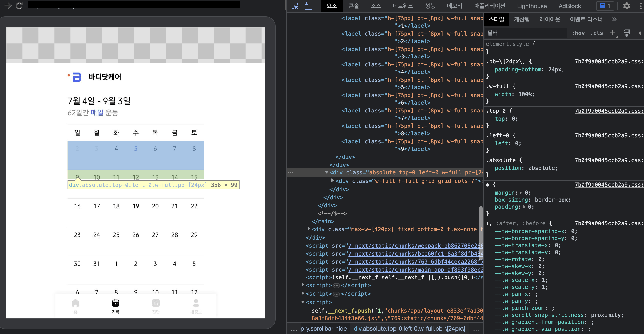Collapse the script with self.__next_f.push
The image size is (644, 334).
coord(303,302)
